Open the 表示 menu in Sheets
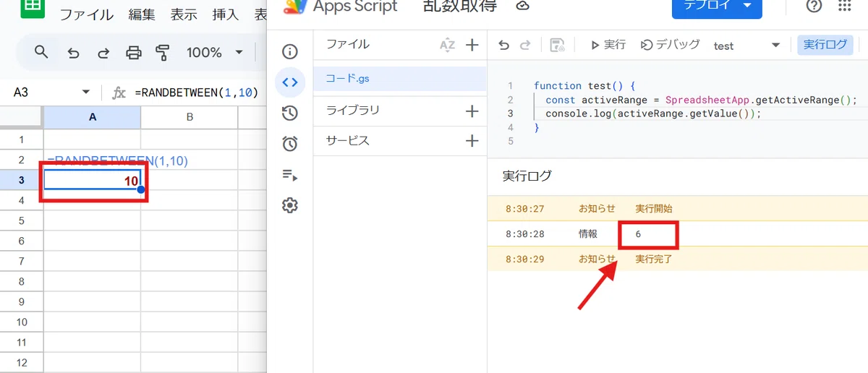The height and width of the screenshot is (373, 868). [x=184, y=14]
